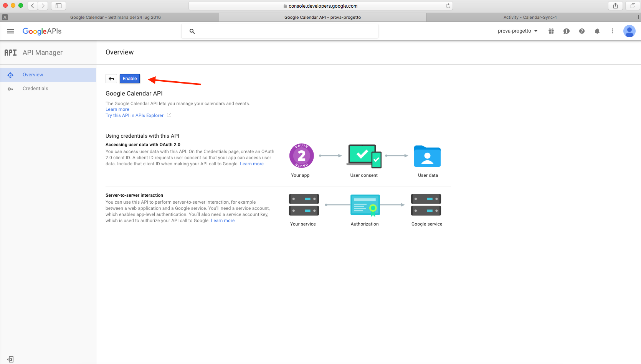The image size is (641, 364).
Task: Click the API Manager logo icon
Action: [10, 53]
